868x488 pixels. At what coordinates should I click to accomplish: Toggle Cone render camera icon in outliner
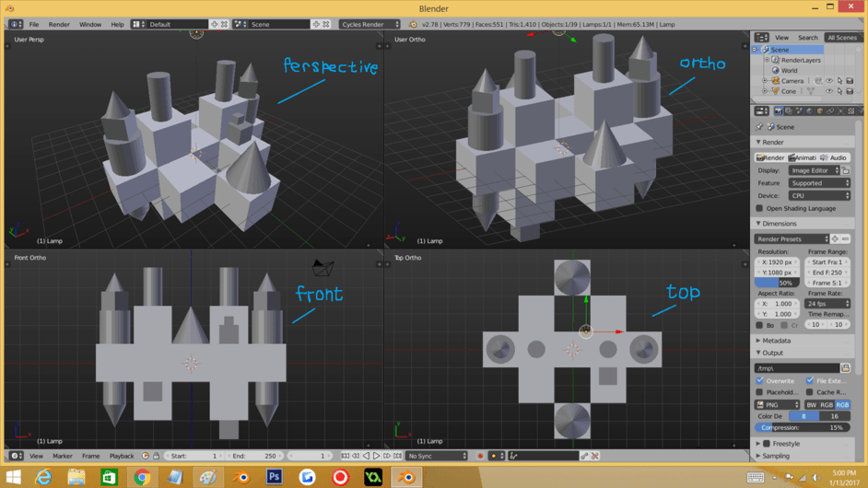coord(850,91)
